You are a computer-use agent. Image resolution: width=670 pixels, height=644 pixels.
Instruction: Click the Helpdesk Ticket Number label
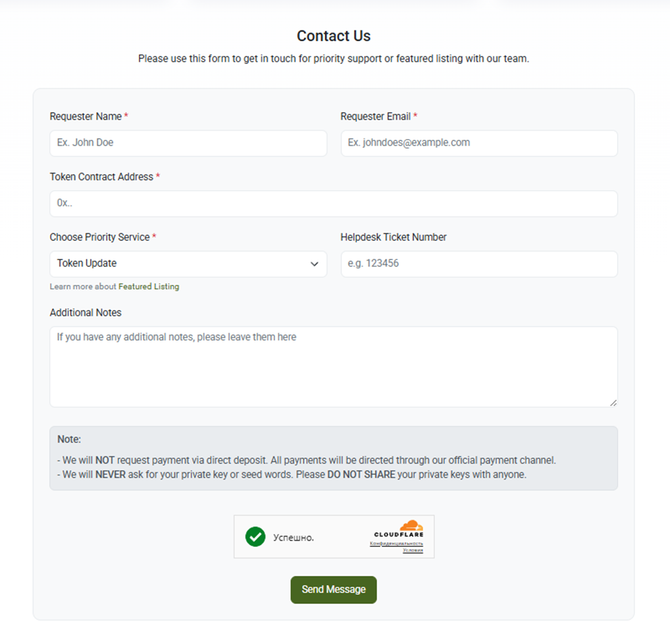[393, 237]
